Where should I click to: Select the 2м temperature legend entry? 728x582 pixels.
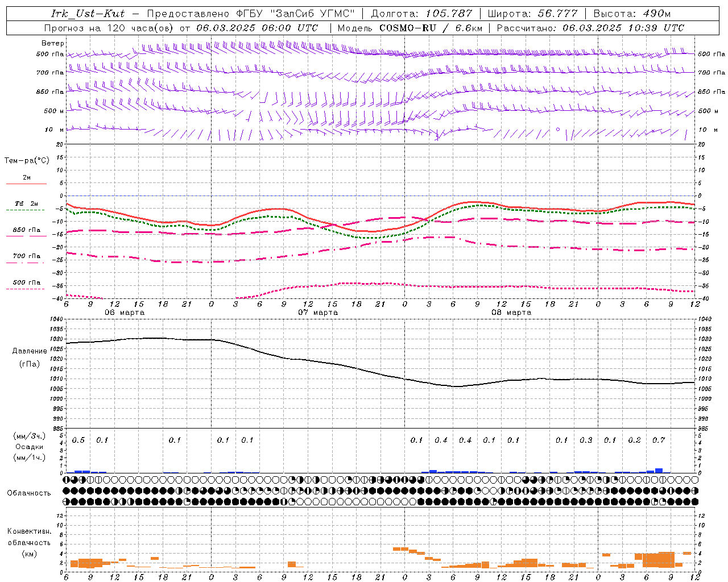point(27,178)
